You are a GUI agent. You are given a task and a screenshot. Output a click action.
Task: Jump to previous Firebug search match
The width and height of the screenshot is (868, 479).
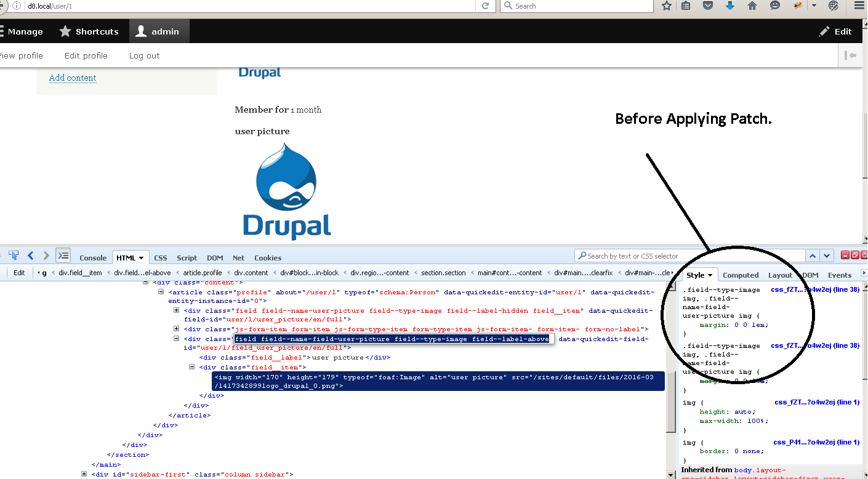[x=813, y=256]
